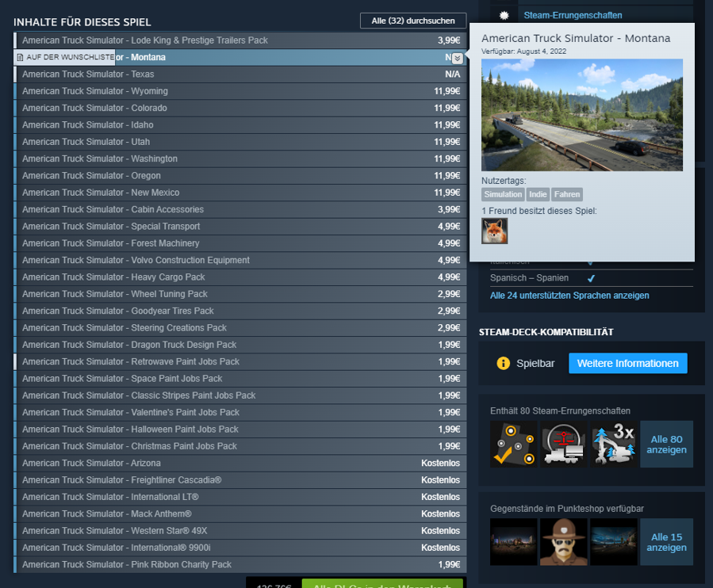713x588 pixels.
Task: Open the Retrowave Paint Jobs Pack DLC
Action: [x=240, y=361]
